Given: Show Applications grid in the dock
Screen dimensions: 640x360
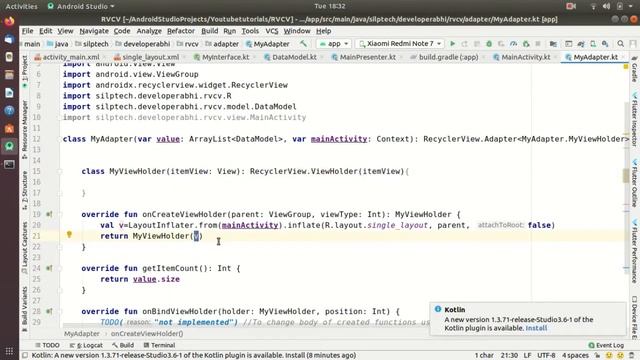Looking at the screenshot, I should tap(9, 351).
